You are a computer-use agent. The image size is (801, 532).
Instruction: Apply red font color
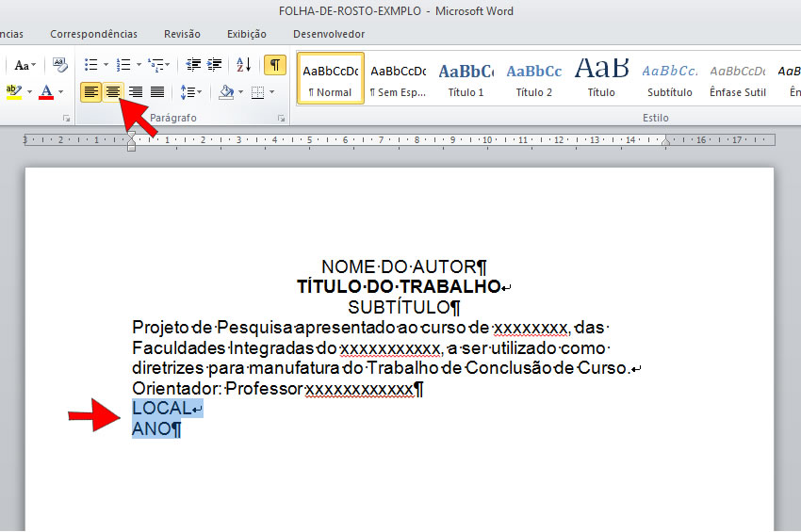click(x=46, y=92)
